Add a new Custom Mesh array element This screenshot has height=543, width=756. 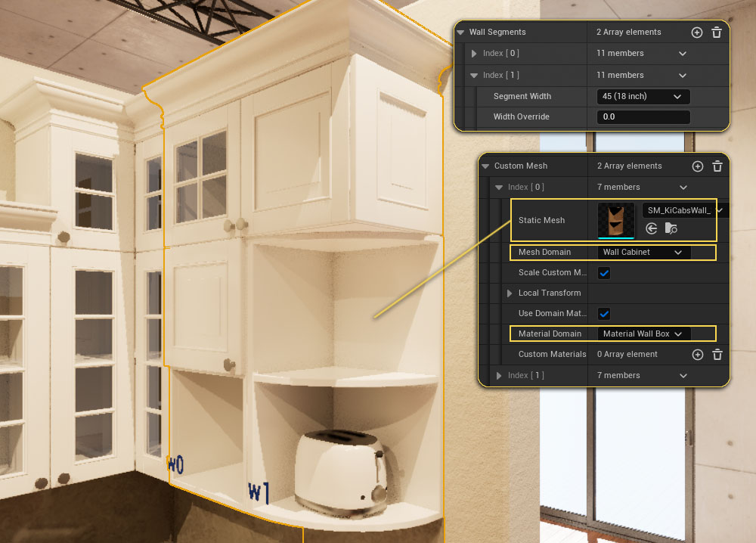(697, 166)
